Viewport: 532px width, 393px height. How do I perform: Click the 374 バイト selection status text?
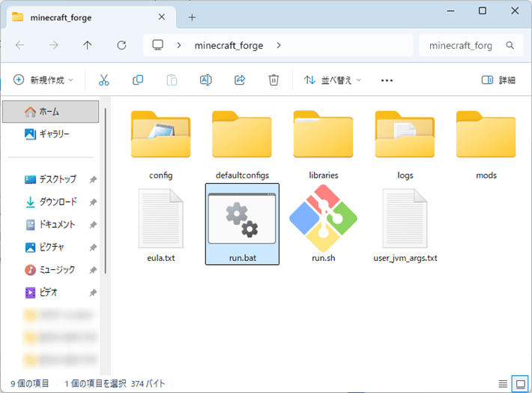tap(148, 384)
